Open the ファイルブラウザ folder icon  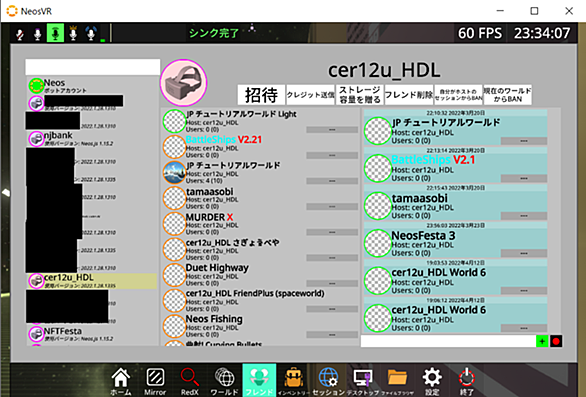pyautogui.click(x=397, y=381)
